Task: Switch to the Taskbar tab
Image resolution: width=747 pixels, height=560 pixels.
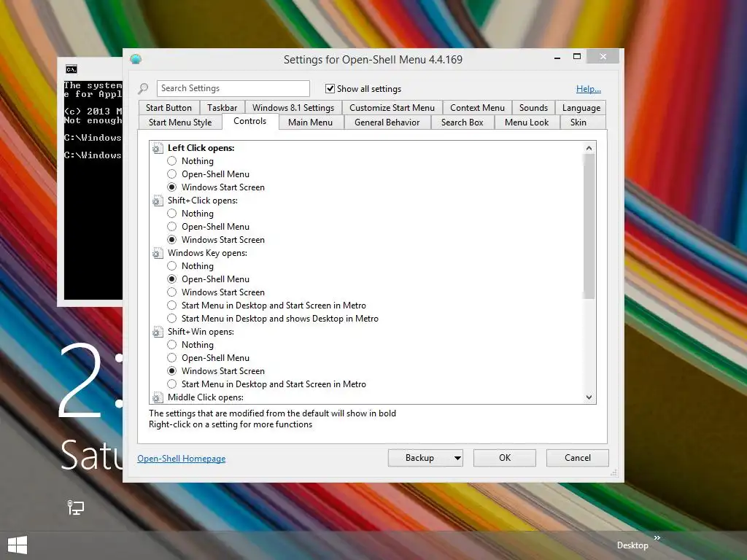Action: [x=222, y=108]
